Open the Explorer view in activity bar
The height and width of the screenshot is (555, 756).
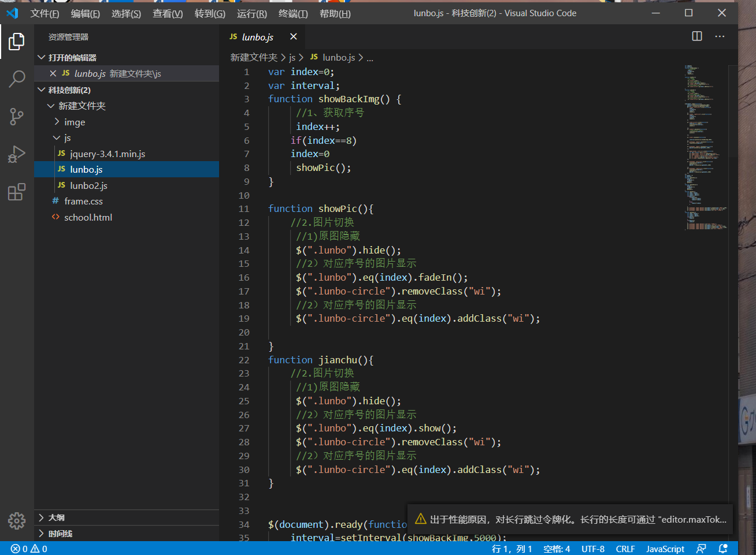coord(17,42)
